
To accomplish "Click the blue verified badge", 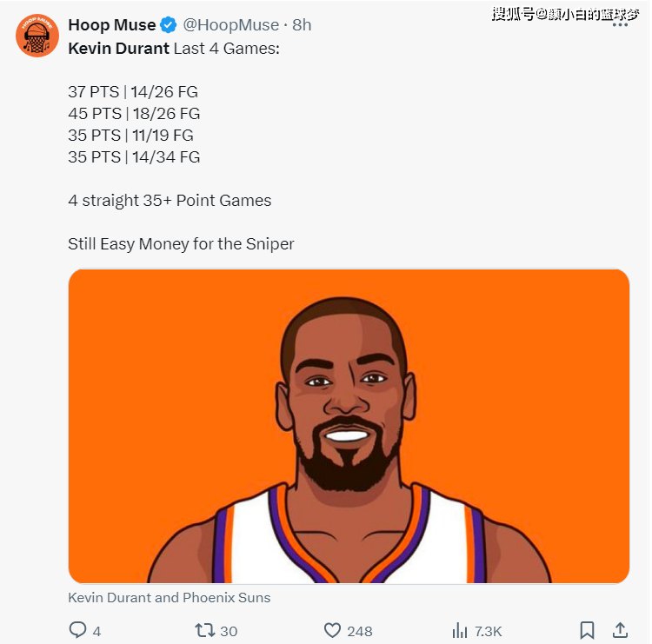I will pos(169,25).
